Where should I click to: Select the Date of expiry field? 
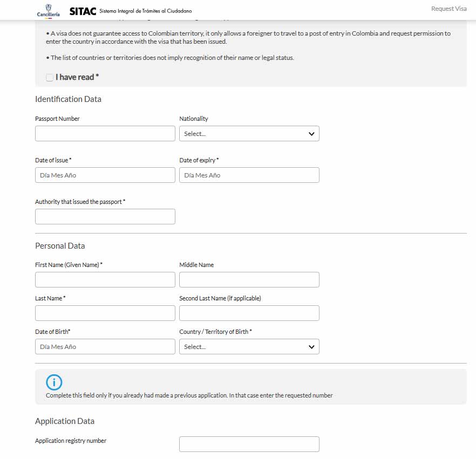249,175
